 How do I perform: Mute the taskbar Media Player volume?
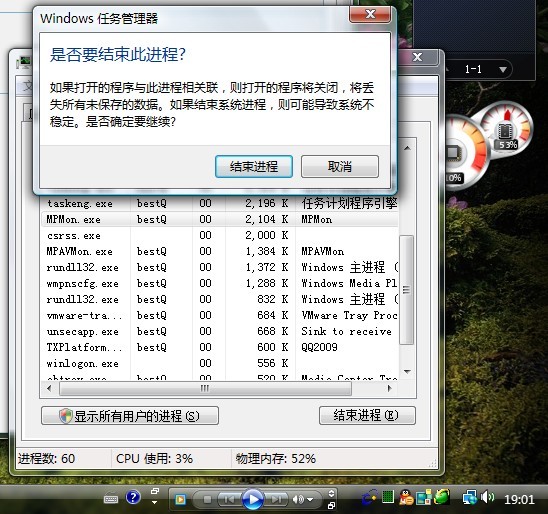coord(297,500)
